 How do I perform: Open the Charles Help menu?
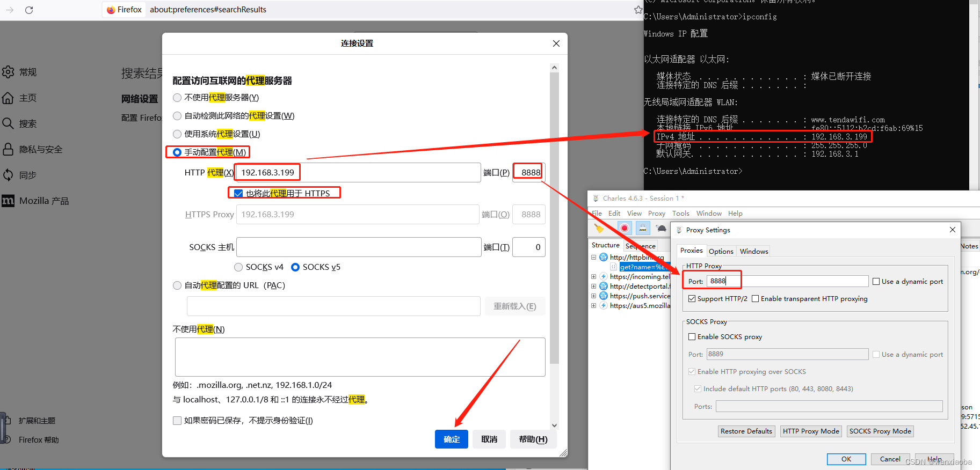point(735,214)
